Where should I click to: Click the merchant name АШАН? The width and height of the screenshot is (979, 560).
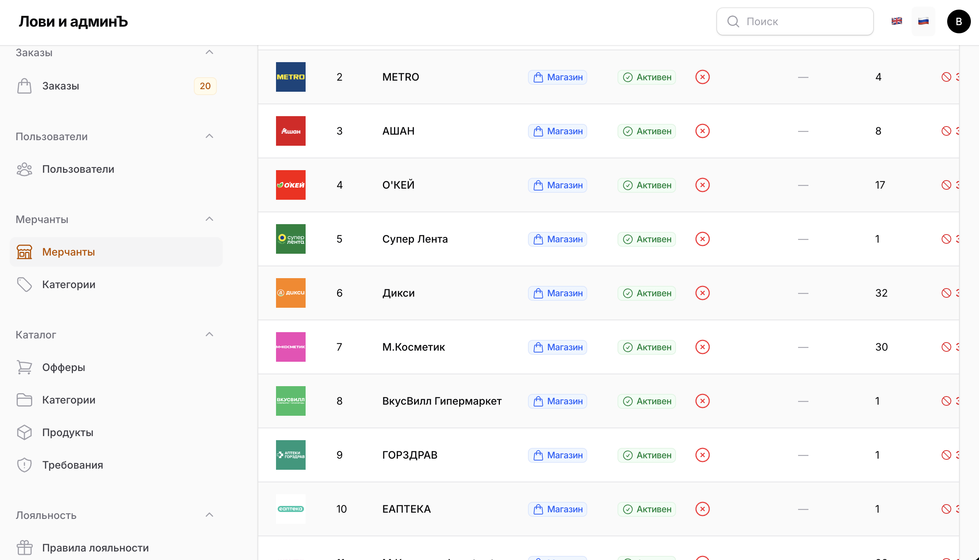click(x=398, y=131)
